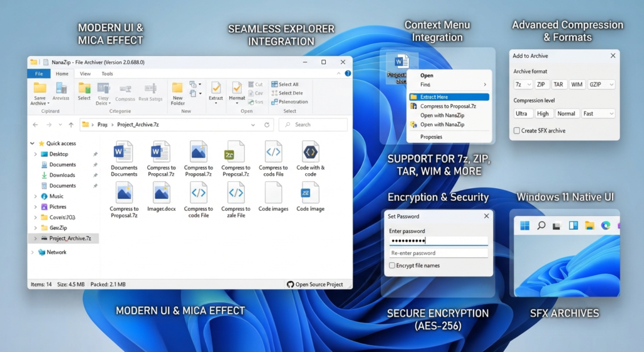Image resolution: width=644 pixels, height=352 pixels.
Task: Click the GitHub Open Source Project icon
Action: (x=291, y=284)
